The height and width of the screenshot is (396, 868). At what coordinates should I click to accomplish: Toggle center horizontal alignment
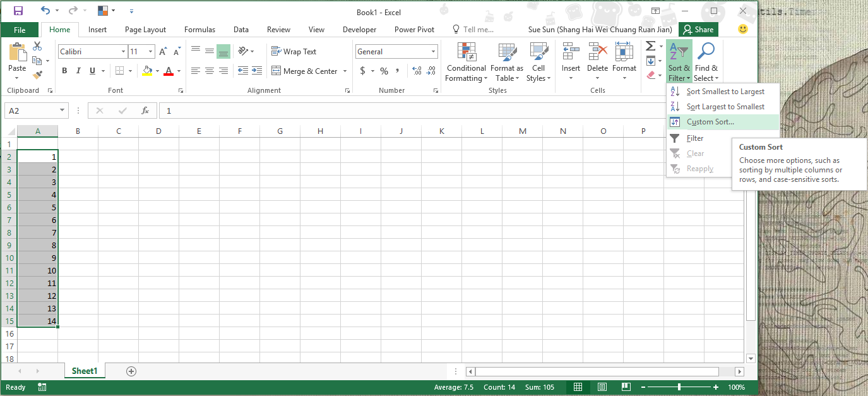point(210,71)
